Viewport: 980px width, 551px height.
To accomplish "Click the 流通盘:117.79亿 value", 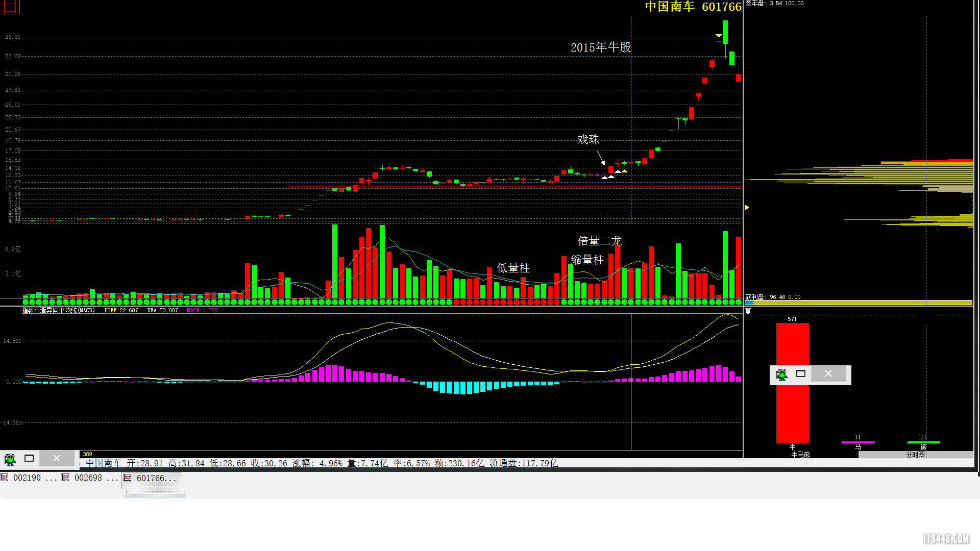I will pos(524,463).
